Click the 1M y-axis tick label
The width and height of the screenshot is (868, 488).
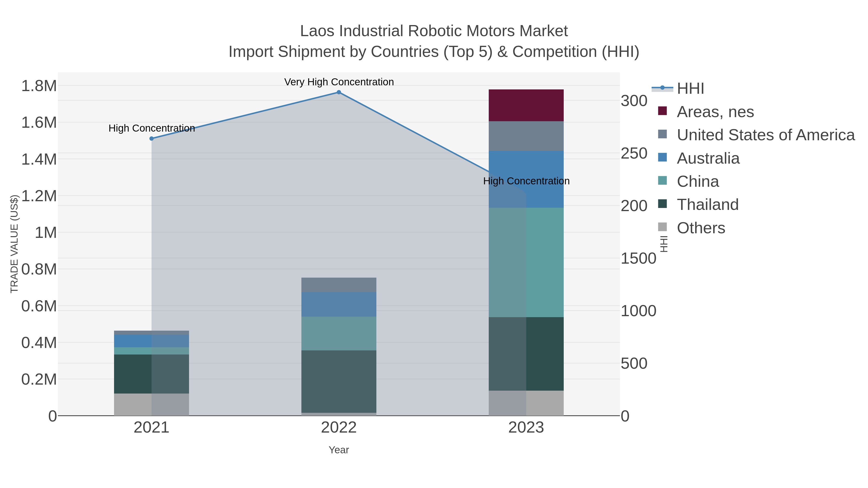pos(46,233)
